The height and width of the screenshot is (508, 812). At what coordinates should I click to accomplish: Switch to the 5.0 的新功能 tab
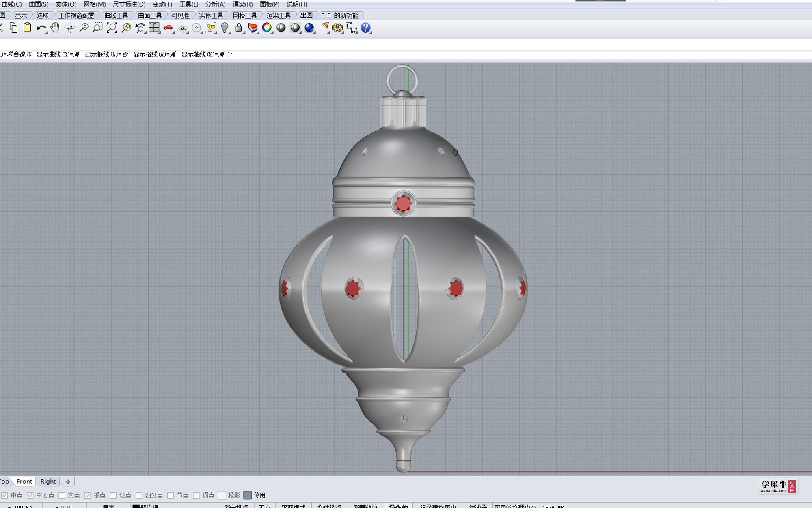[x=340, y=15]
